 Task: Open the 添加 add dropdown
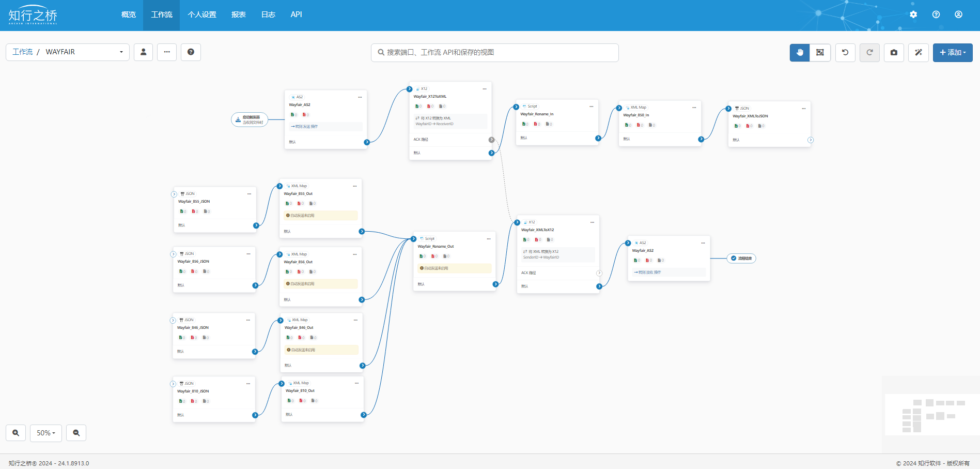pyautogui.click(x=953, y=52)
